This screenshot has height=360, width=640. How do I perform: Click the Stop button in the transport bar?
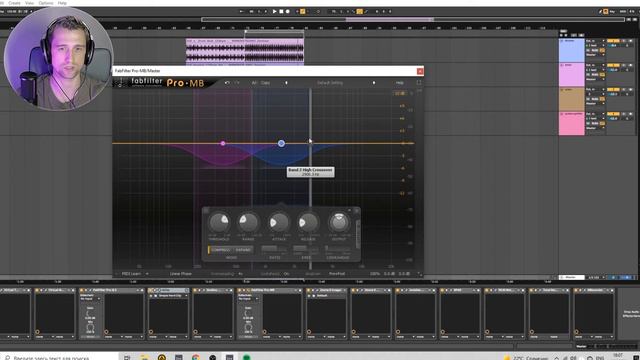click(x=281, y=11)
